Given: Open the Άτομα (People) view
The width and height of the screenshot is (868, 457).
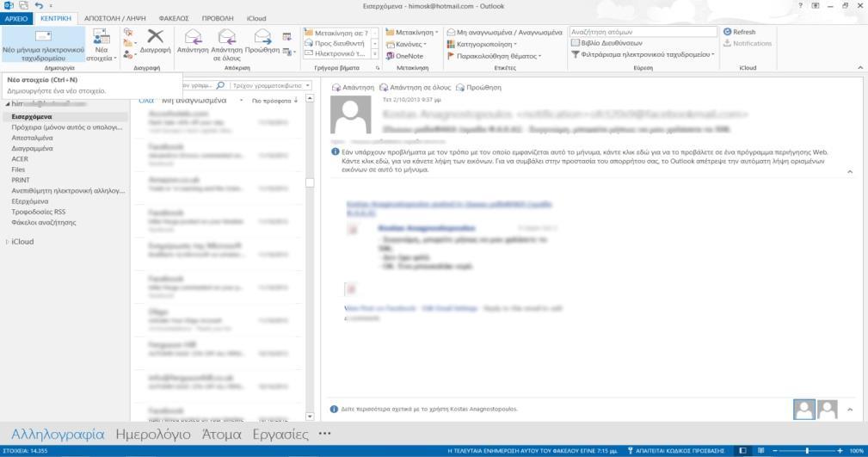Looking at the screenshot, I should pyautogui.click(x=221, y=435).
